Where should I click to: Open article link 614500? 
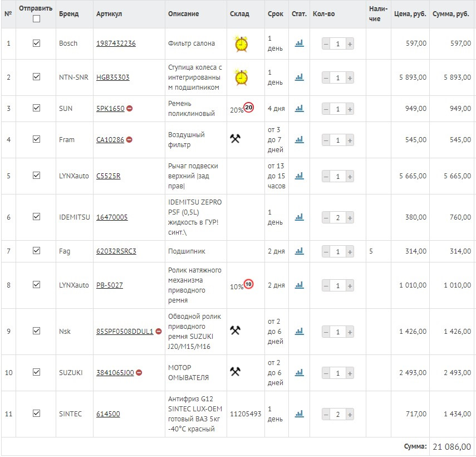pyautogui.click(x=108, y=414)
